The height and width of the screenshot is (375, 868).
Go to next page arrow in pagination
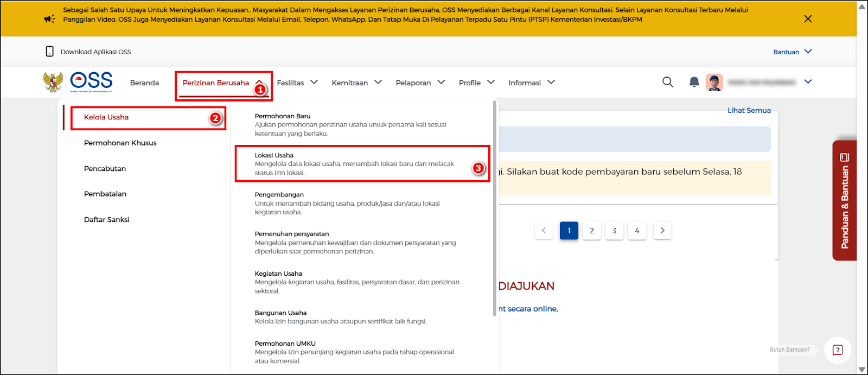[662, 231]
